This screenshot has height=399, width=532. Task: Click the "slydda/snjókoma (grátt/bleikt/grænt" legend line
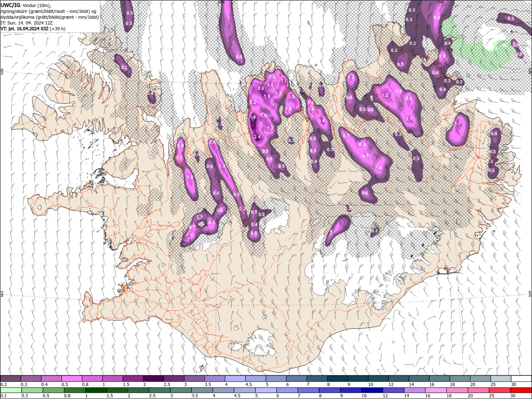pos(49,17)
